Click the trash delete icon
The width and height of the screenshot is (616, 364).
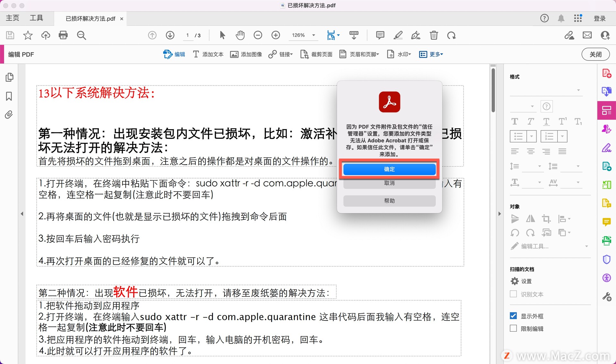pos(434,35)
